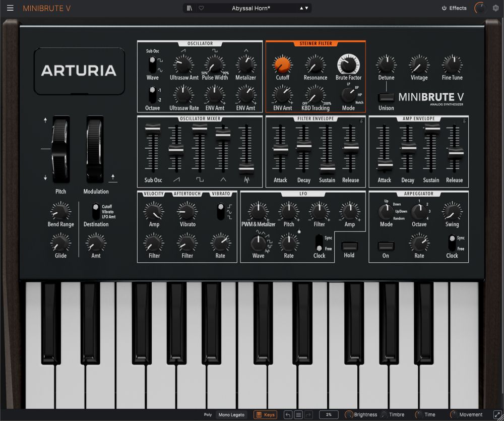Open the hamburger main menu
The height and width of the screenshot is (421, 504).
10,8
